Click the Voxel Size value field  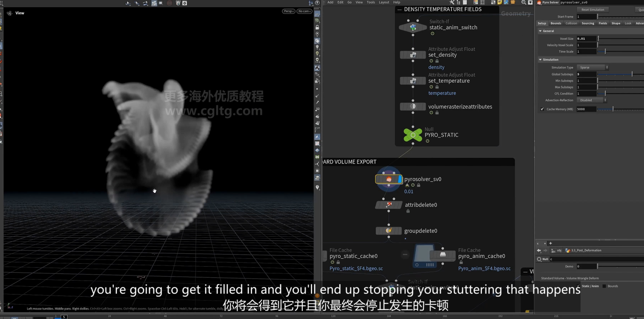(x=586, y=39)
